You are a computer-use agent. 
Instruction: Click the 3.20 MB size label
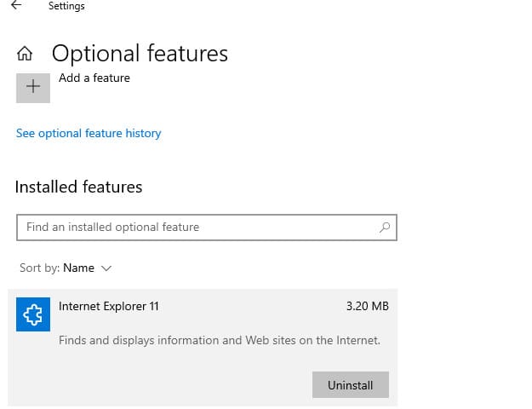(368, 306)
